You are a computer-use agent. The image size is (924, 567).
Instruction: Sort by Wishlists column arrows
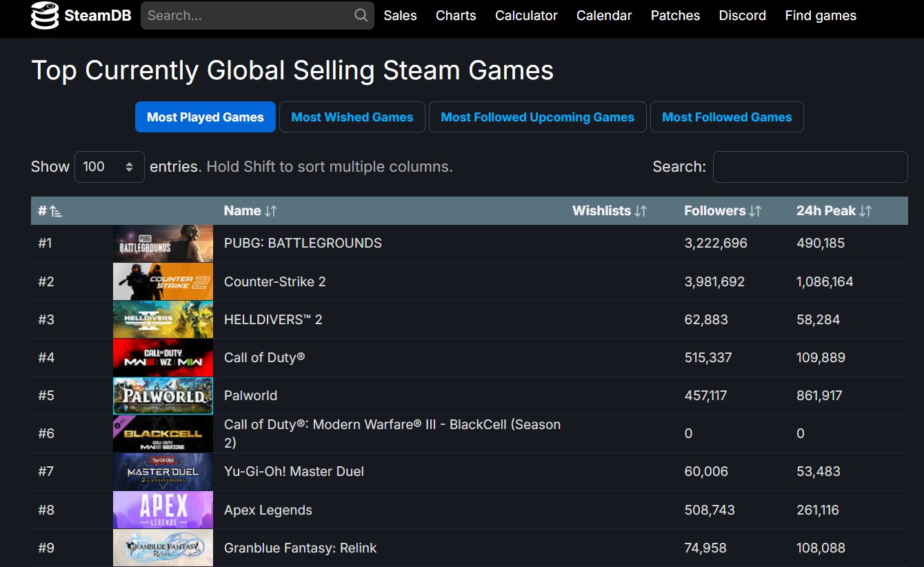pyautogui.click(x=641, y=211)
